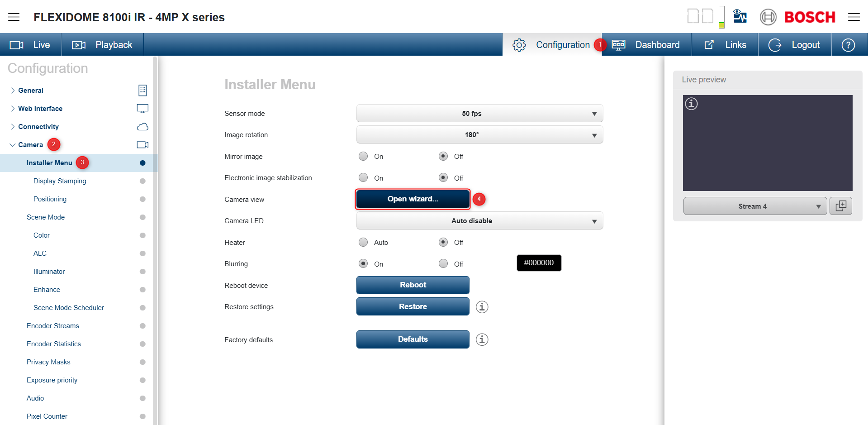
Task: Enable Electronic image stabilization
Action: tap(363, 177)
